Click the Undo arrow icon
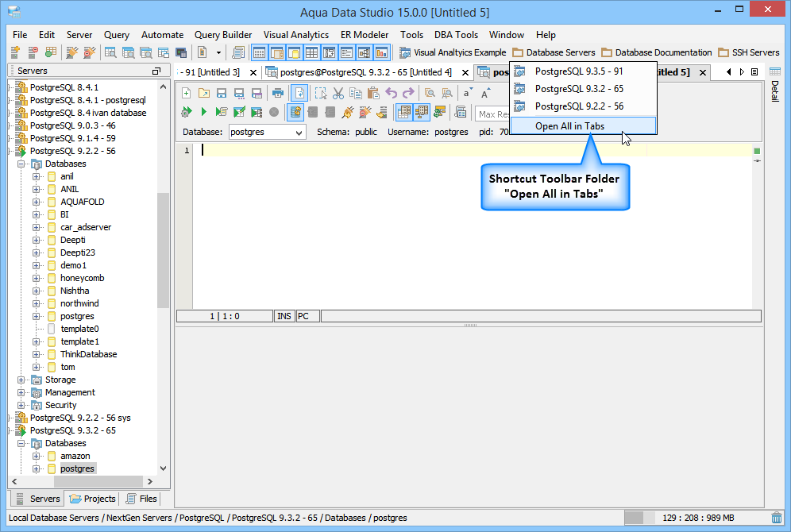This screenshot has height=532, width=791. click(391, 93)
